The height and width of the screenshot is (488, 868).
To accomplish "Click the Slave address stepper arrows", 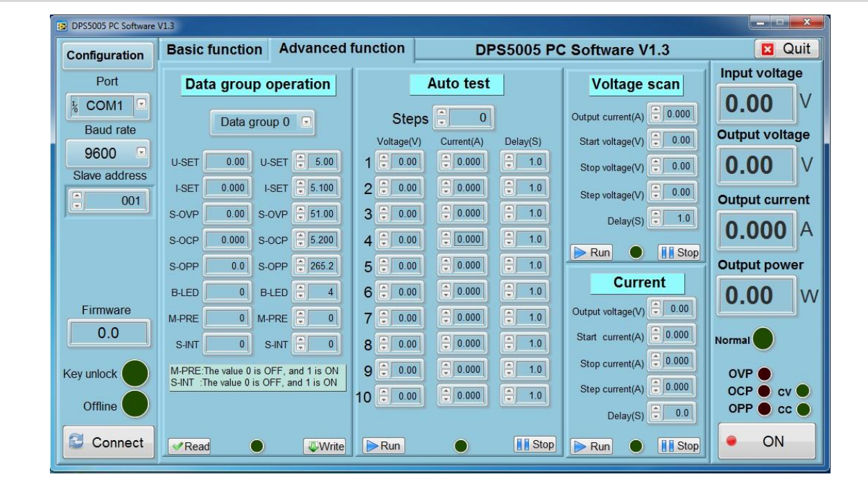I will pos(77,201).
